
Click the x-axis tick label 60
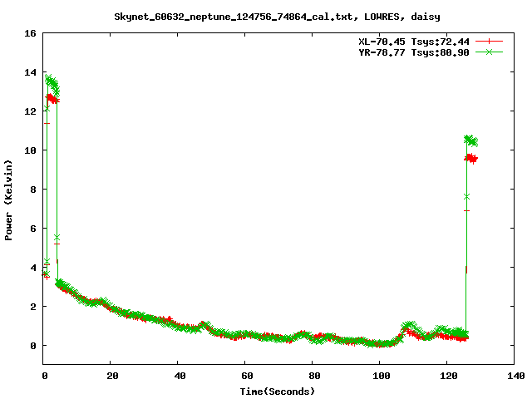(247, 376)
